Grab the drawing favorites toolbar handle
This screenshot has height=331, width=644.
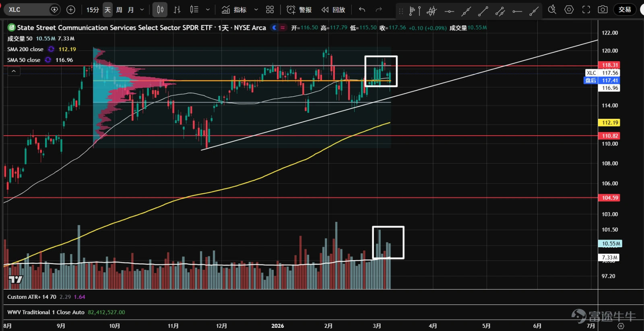(x=401, y=11)
